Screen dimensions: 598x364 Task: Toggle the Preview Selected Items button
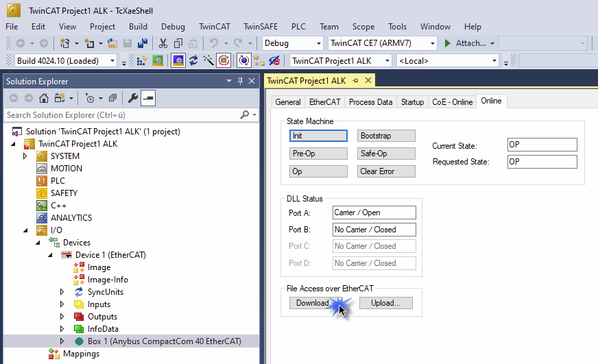(x=148, y=98)
